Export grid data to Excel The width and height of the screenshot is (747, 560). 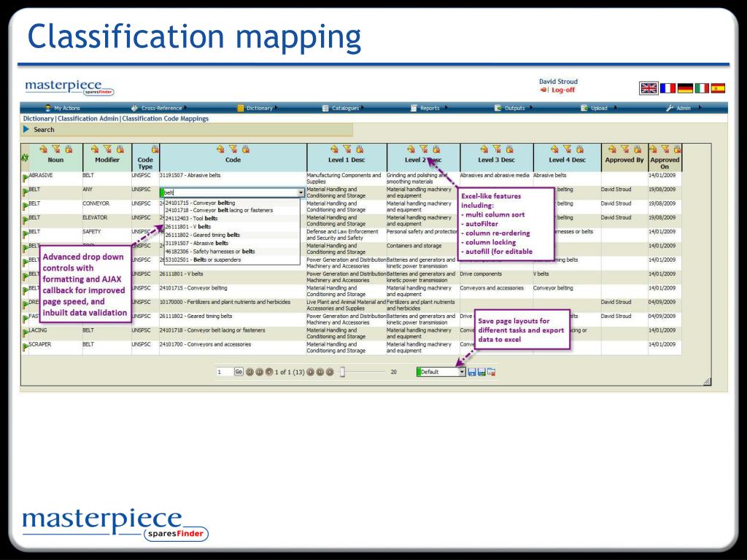point(481,372)
